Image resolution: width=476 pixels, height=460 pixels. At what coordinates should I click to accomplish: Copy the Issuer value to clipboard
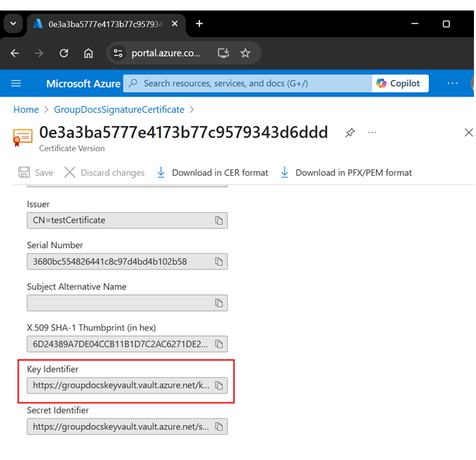[x=219, y=220]
